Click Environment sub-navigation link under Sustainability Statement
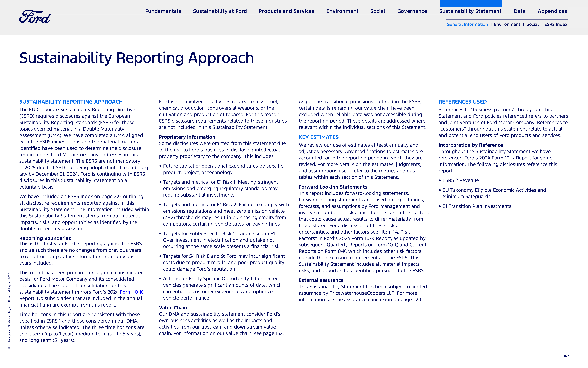Screen dimensions: 588x368 pos(507,24)
